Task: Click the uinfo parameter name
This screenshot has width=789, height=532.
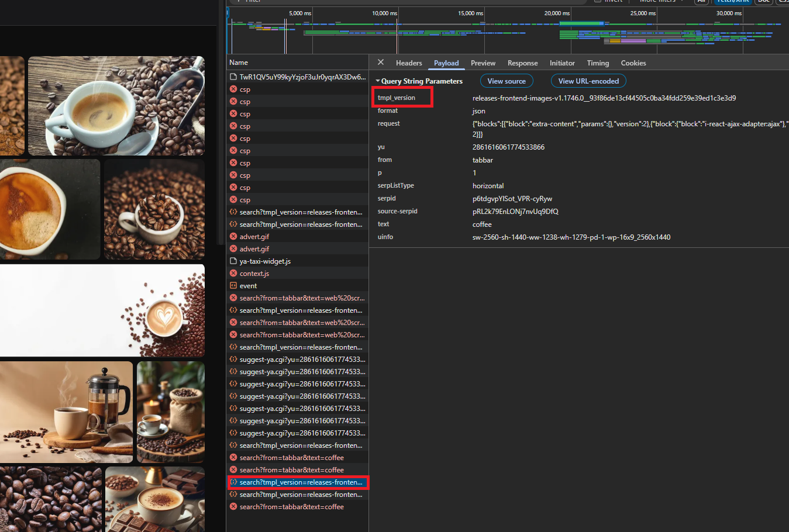Action: pos(385,237)
